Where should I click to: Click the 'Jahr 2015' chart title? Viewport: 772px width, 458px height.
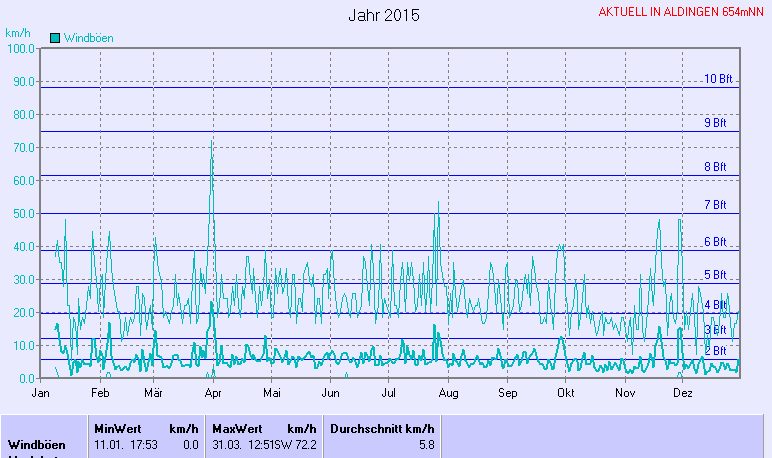tap(384, 16)
